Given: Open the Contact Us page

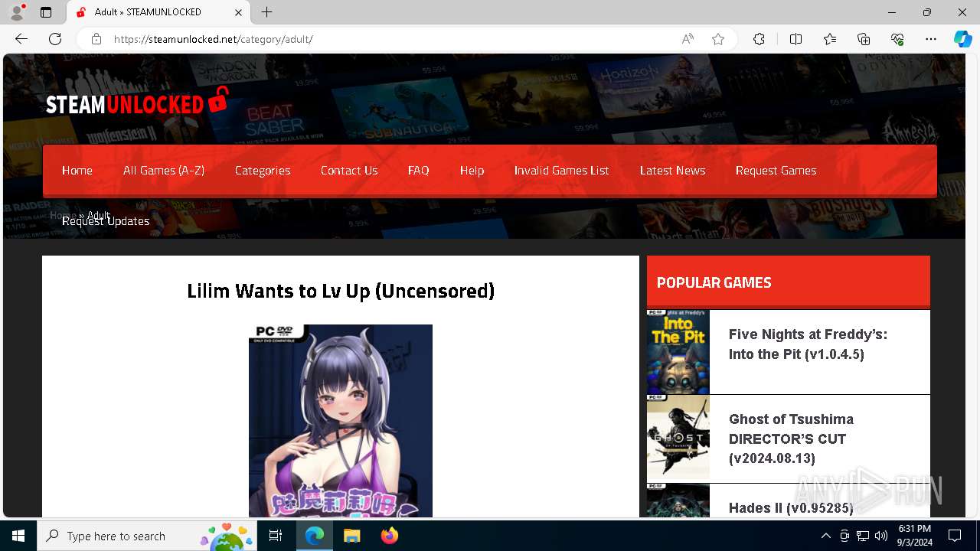Looking at the screenshot, I should [x=349, y=171].
